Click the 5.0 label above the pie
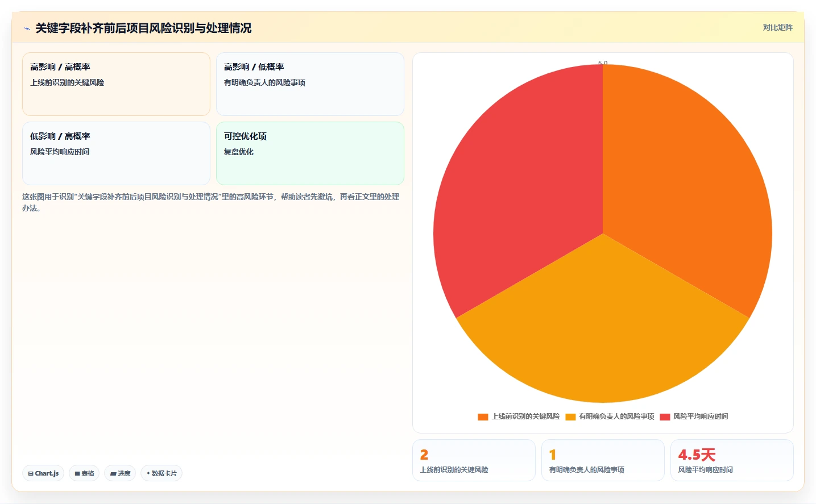Screen dimensions: 816x504 coord(603,63)
